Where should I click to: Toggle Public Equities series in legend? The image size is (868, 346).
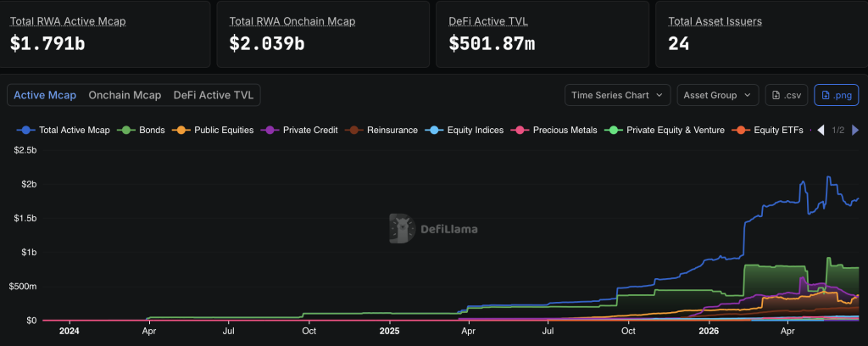click(x=213, y=130)
